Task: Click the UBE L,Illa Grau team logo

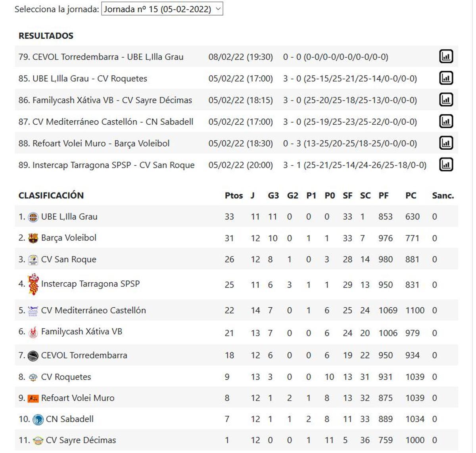Action: (32, 216)
